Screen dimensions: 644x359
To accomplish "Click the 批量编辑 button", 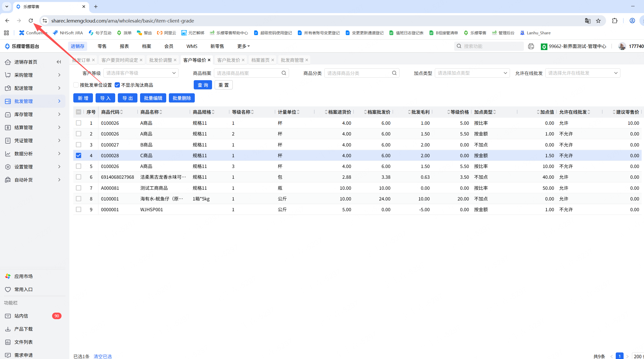I will 153,98.
